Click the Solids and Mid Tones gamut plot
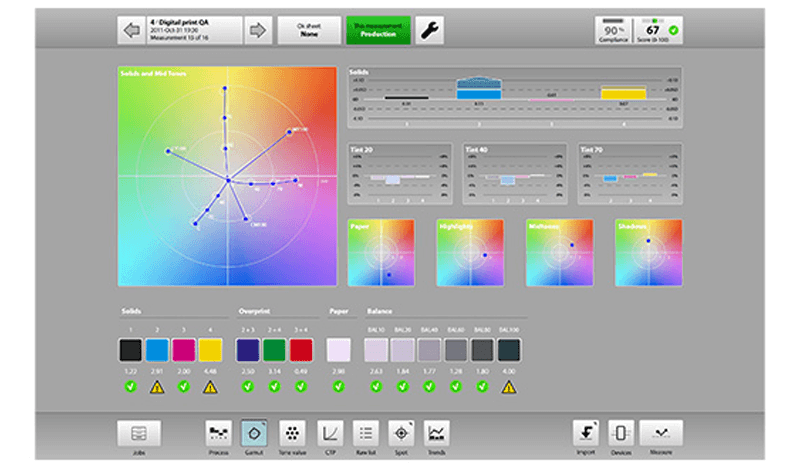The image size is (800, 470). point(228,177)
